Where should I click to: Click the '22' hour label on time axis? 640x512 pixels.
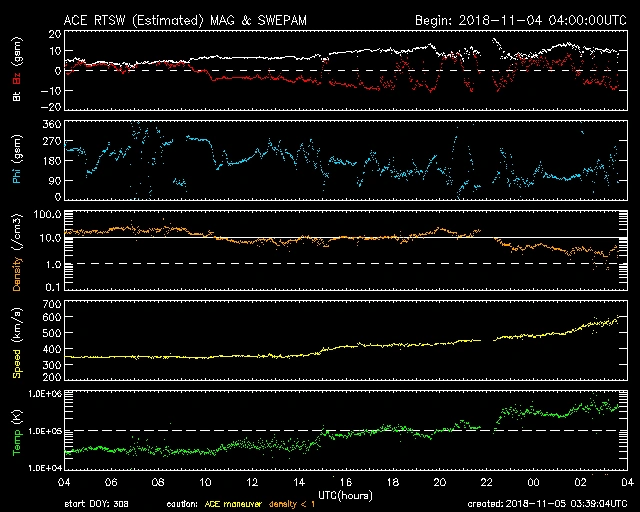(486, 483)
